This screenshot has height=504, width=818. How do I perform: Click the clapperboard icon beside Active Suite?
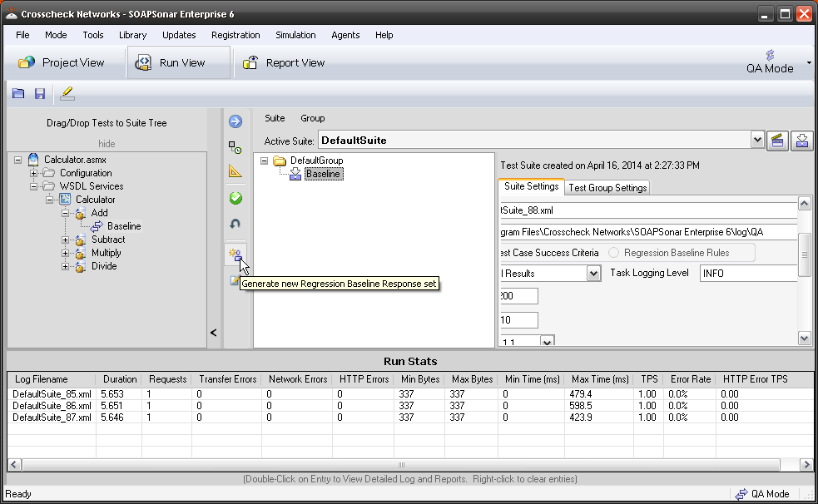pos(777,141)
